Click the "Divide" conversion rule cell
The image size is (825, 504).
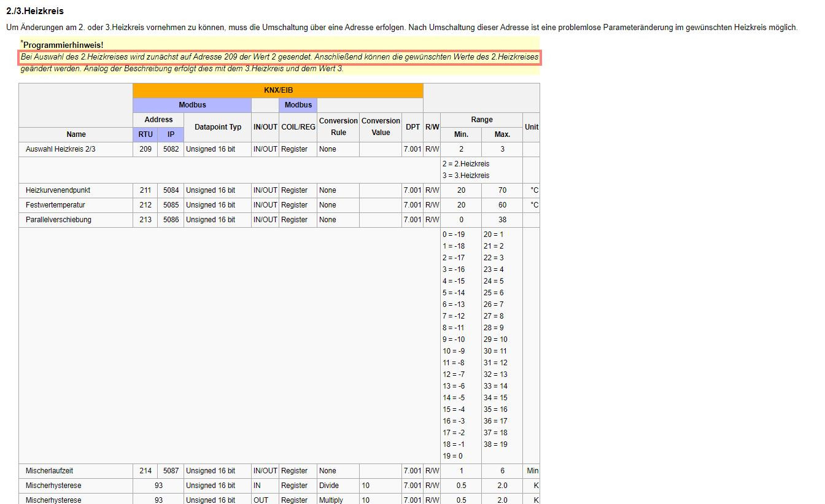(328, 486)
